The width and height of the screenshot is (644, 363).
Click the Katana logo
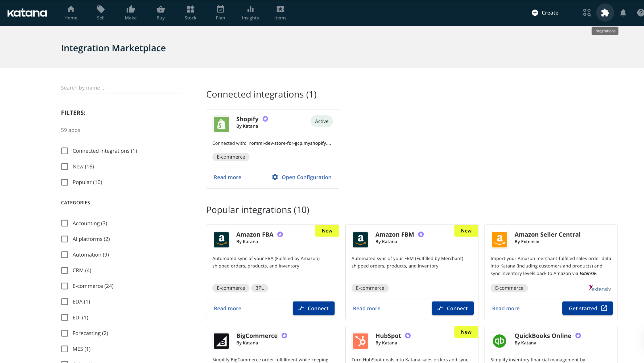coord(27,13)
